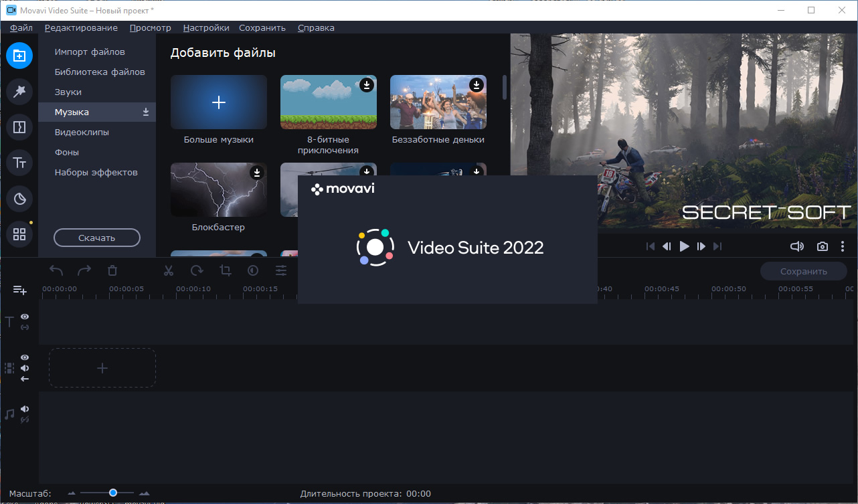
Task: Click the empty clip plus placeholder on video track
Action: pyautogui.click(x=102, y=367)
